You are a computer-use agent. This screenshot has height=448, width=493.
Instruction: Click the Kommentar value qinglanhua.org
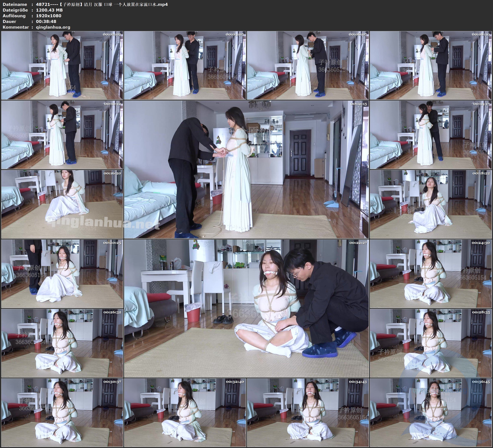[53, 27]
